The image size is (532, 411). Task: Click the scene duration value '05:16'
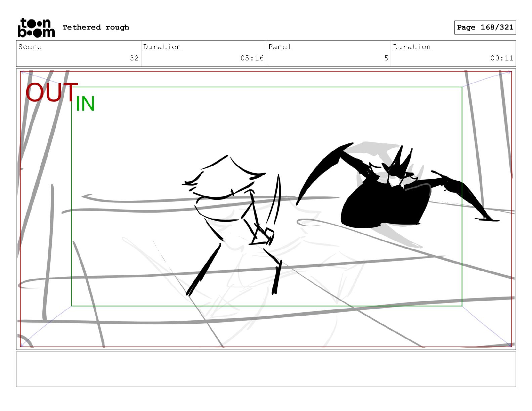pyautogui.click(x=252, y=58)
